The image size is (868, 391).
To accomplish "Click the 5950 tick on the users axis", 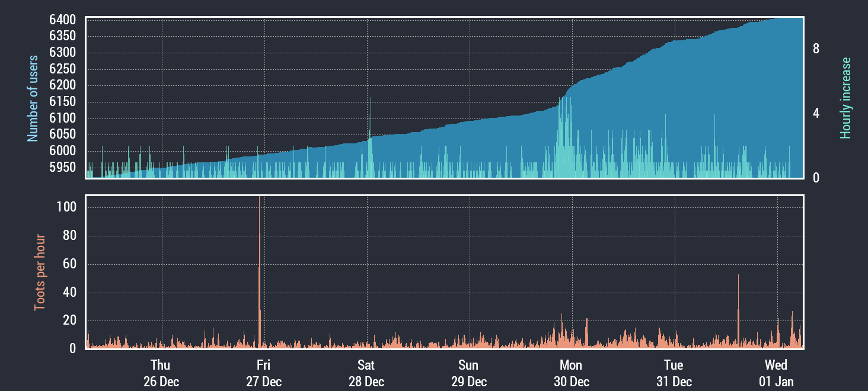I will pos(62,168).
